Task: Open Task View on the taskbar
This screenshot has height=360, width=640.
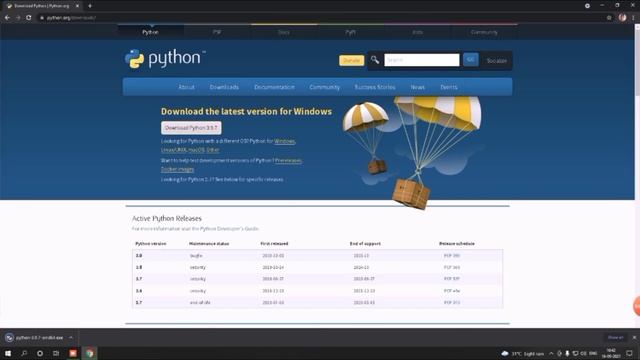Action: tap(56, 353)
